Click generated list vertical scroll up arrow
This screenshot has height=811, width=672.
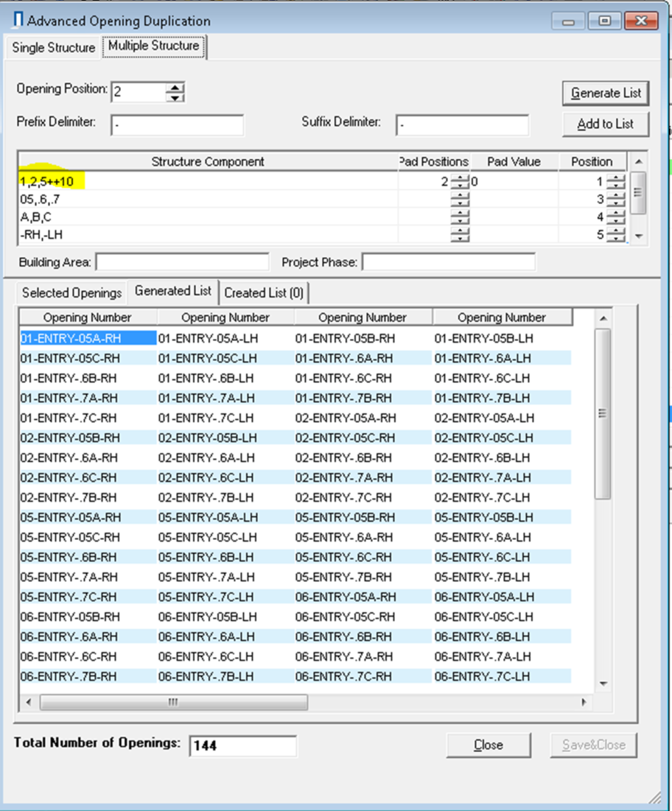tap(603, 318)
